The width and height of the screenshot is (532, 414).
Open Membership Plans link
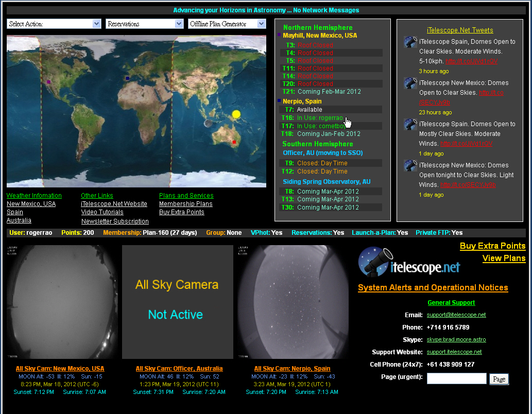pos(186,203)
